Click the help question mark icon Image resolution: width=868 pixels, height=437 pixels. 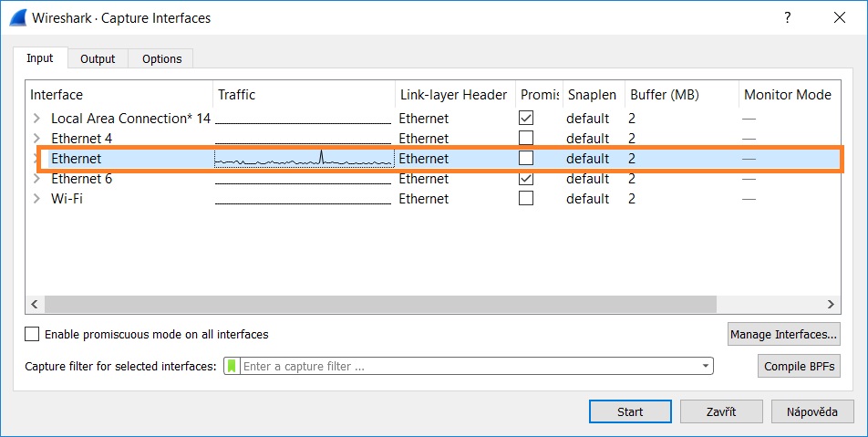[x=787, y=17]
